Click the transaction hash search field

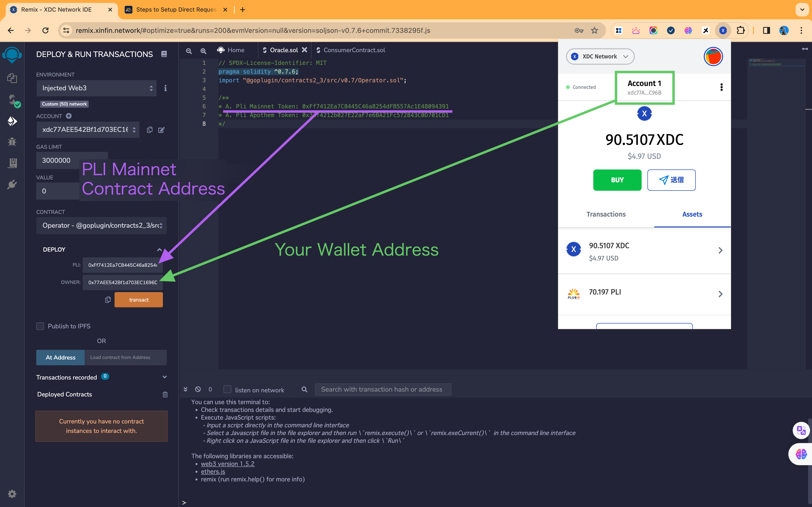click(383, 389)
